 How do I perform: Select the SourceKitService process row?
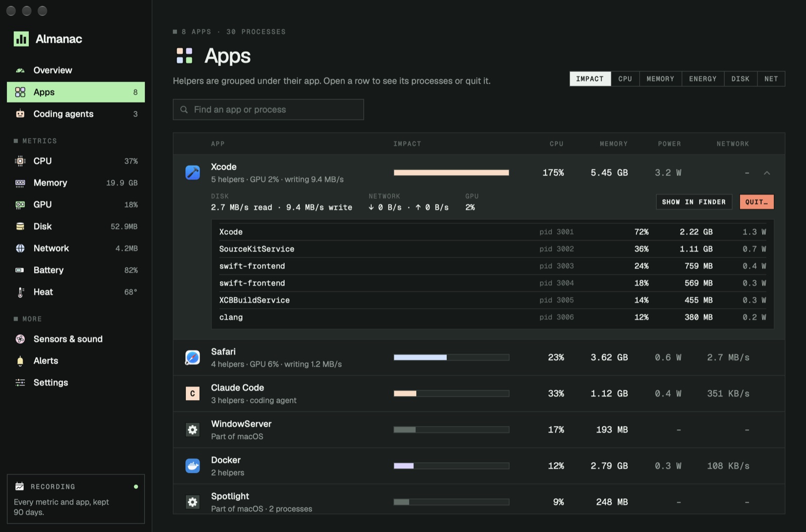(x=493, y=249)
